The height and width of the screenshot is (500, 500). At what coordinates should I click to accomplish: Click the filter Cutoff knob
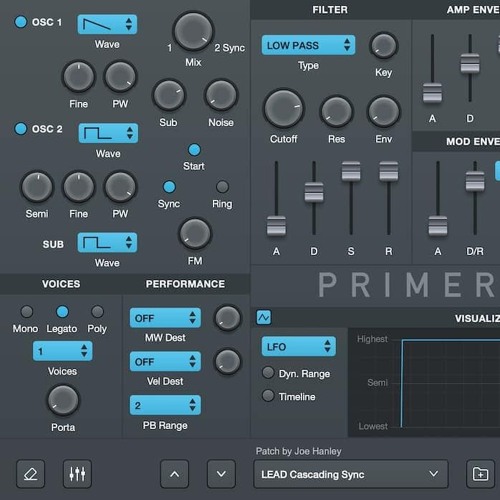(284, 109)
